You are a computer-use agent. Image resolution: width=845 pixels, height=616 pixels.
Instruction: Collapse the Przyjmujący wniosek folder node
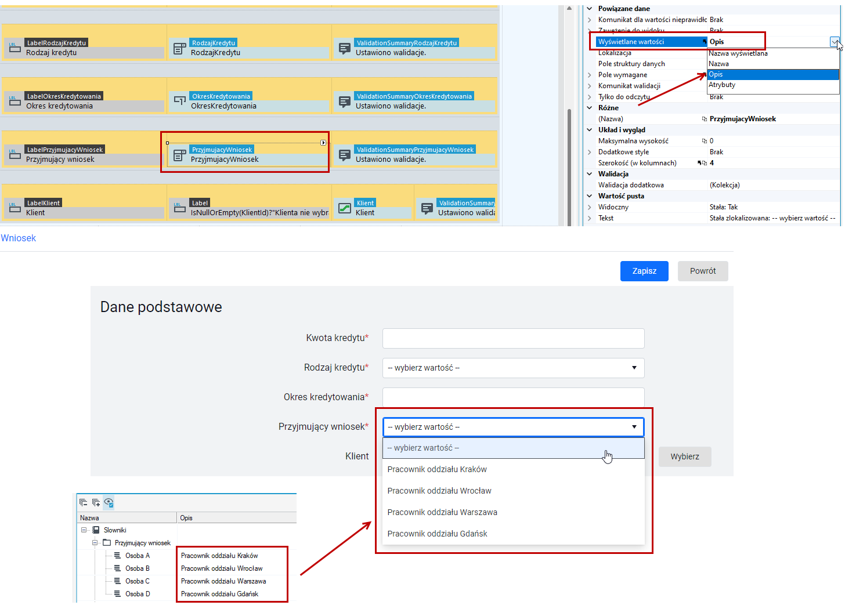pos(95,543)
